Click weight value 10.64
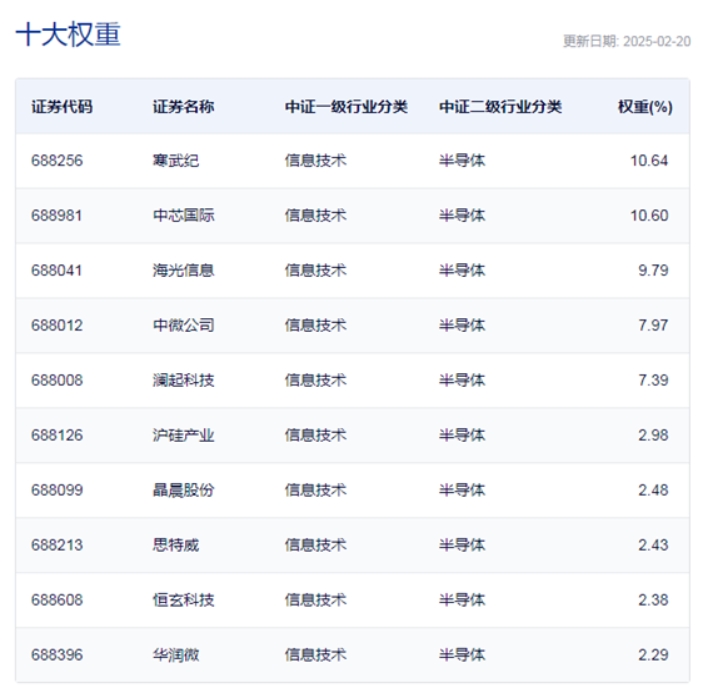The height and width of the screenshot is (687, 704). coord(649,161)
